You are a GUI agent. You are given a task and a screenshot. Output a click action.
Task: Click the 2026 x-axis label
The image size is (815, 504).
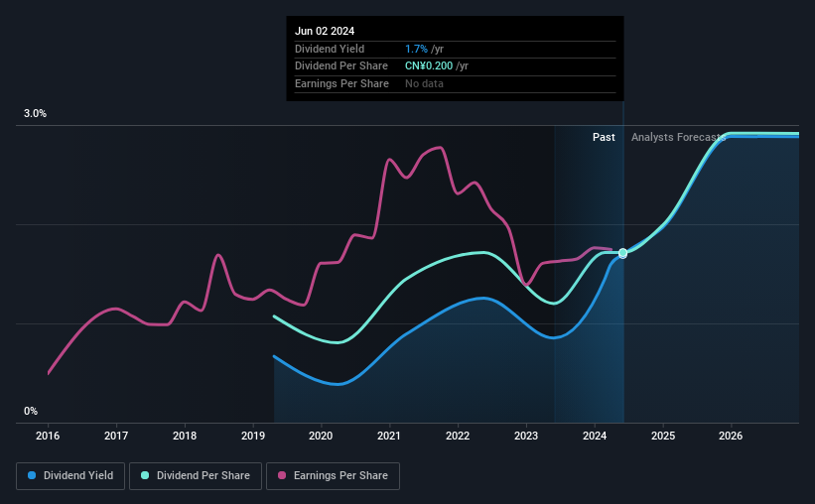731,436
